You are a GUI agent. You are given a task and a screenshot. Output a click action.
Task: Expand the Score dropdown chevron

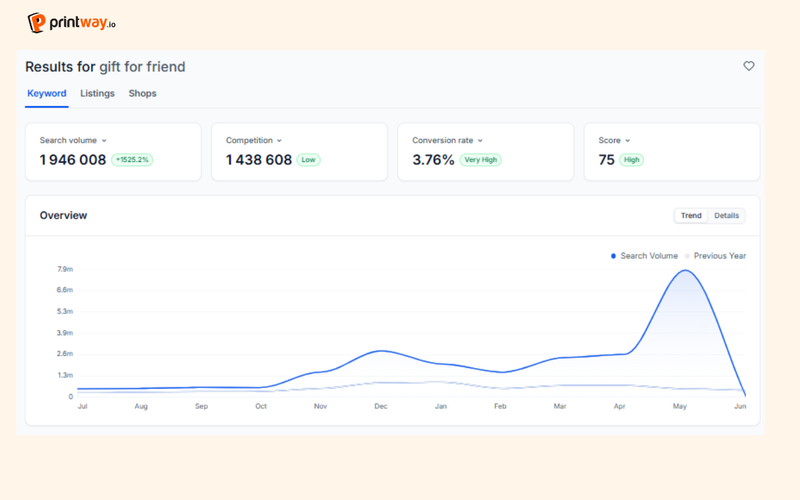628,141
